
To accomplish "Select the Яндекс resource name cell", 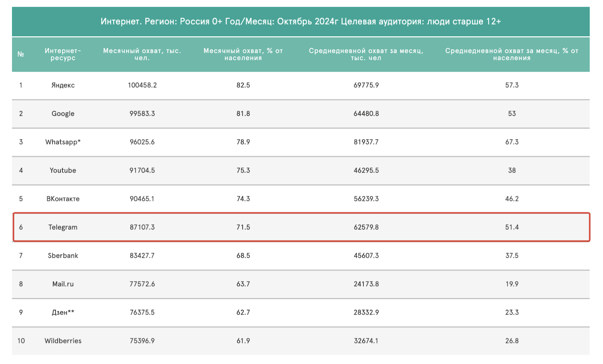I will point(63,85).
